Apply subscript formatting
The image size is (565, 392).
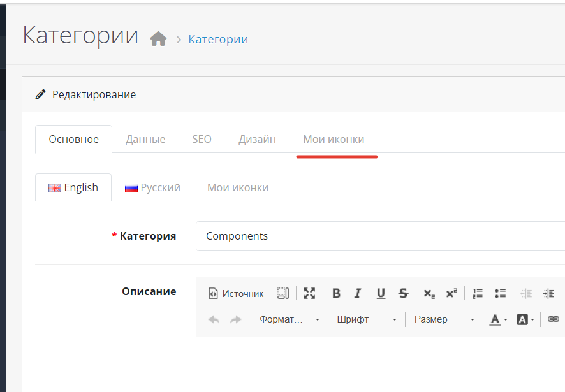(x=429, y=293)
